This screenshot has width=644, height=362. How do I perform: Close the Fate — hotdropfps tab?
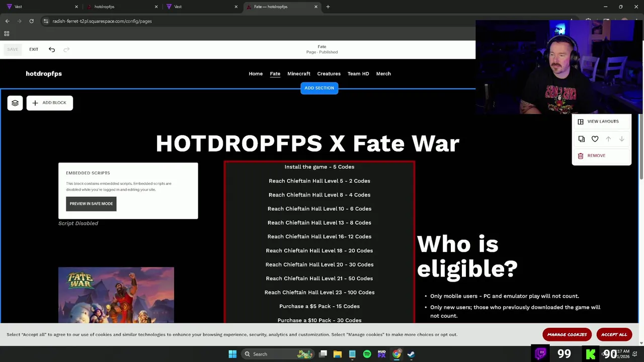tap(316, 7)
